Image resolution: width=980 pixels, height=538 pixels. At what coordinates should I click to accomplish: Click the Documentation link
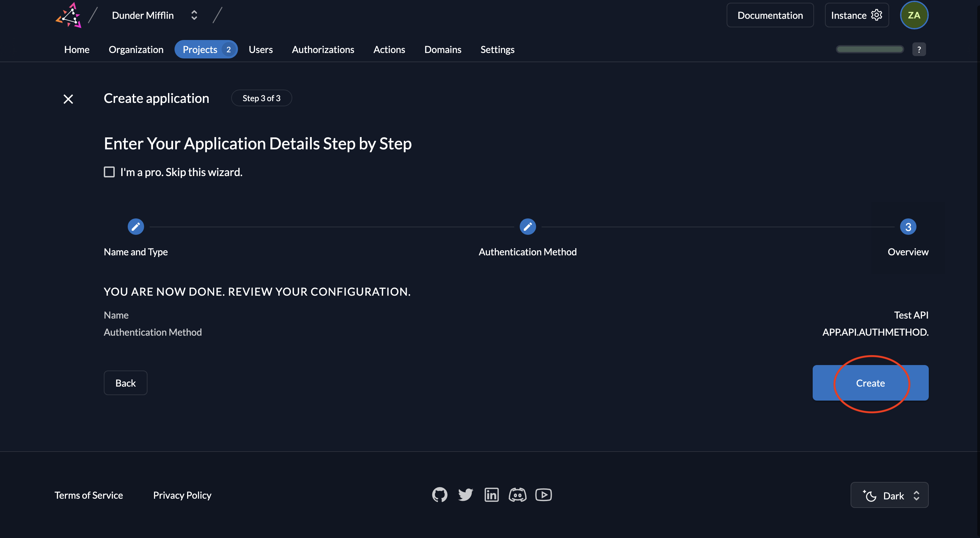[770, 15]
